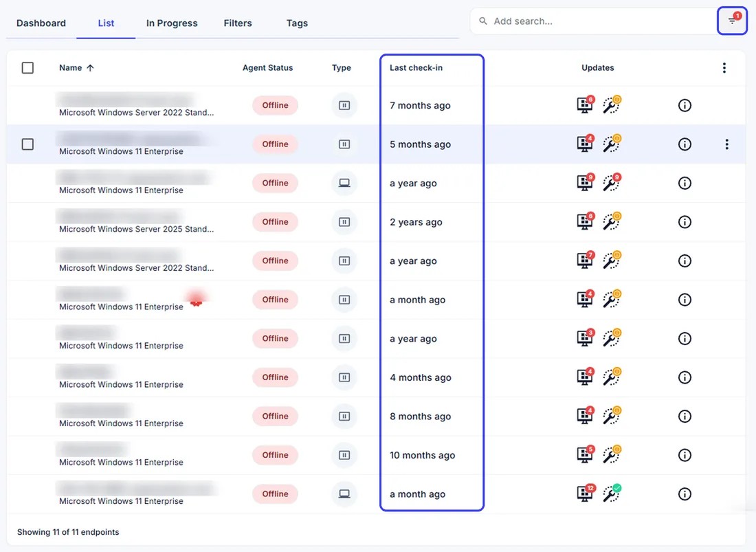Click the wrench icon in the 8 months ago row
Viewport: 756px width, 552px height.
(x=612, y=416)
